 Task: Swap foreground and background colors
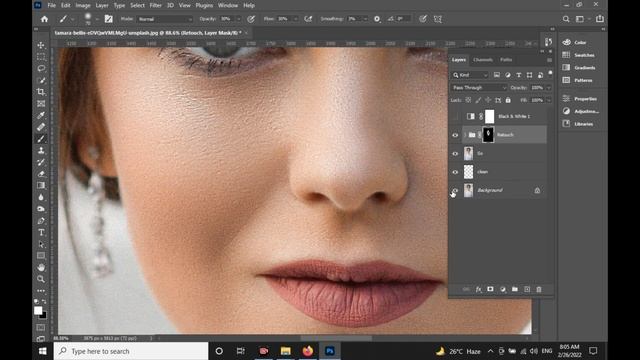coord(44,302)
